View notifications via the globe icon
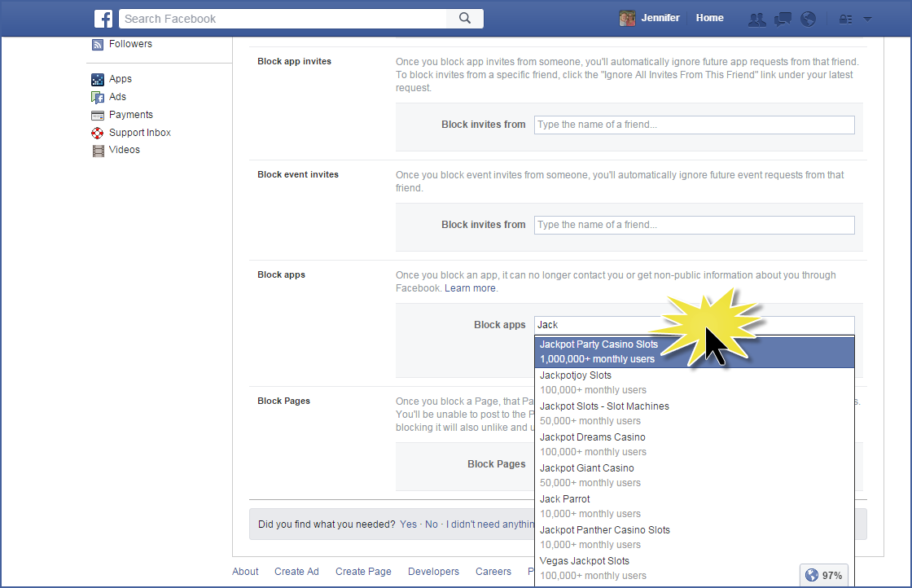The height and width of the screenshot is (588, 912). click(808, 18)
